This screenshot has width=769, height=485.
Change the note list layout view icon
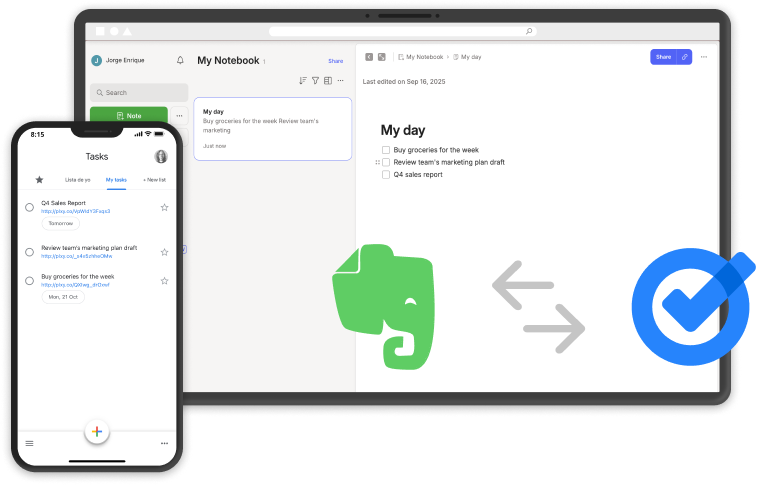point(327,81)
